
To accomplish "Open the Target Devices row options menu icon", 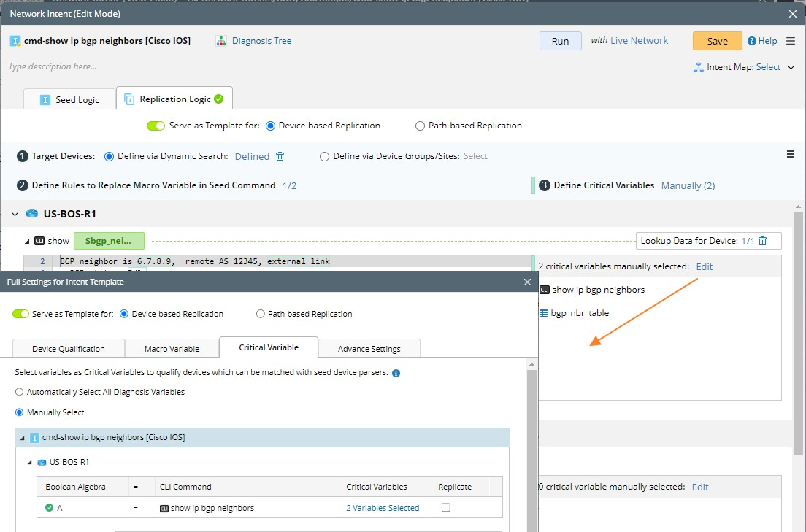I will (791, 154).
